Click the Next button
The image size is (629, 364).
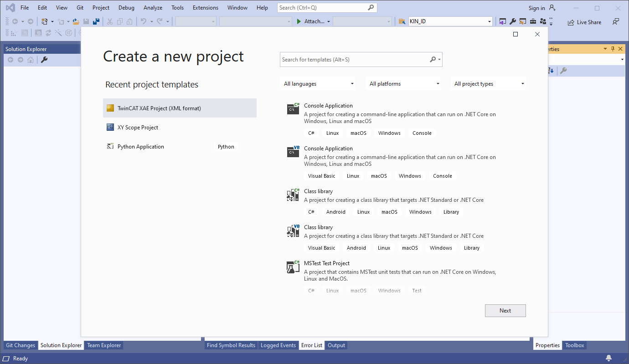[x=505, y=310]
